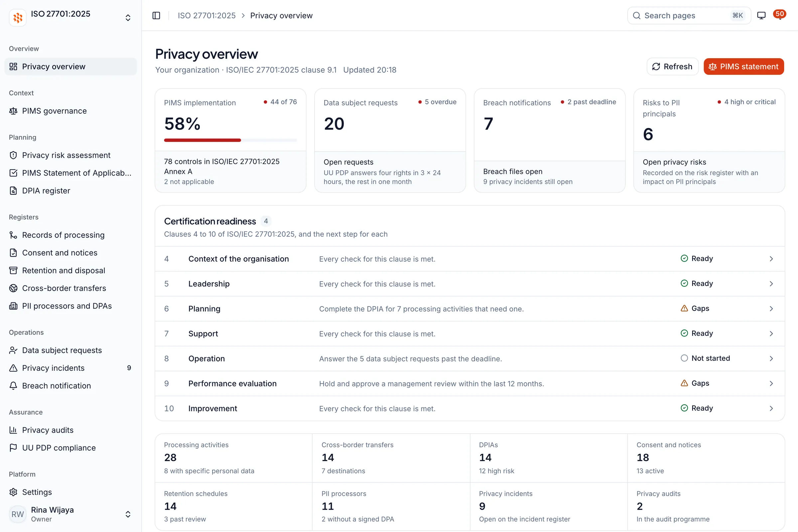Open Rina Wijaya account menu chevron
This screenshot has height=532, width=798.
(128, 514)
